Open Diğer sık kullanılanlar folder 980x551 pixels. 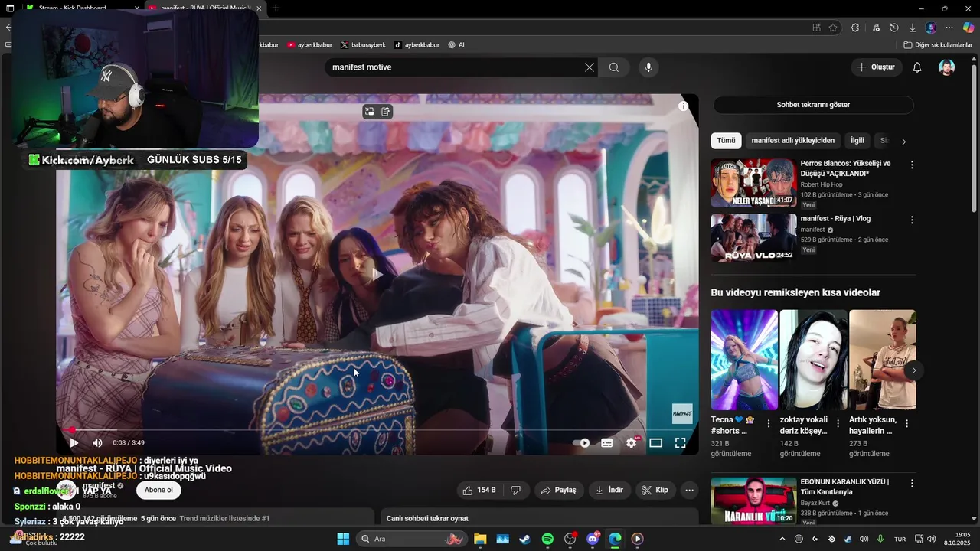[938, 45]
